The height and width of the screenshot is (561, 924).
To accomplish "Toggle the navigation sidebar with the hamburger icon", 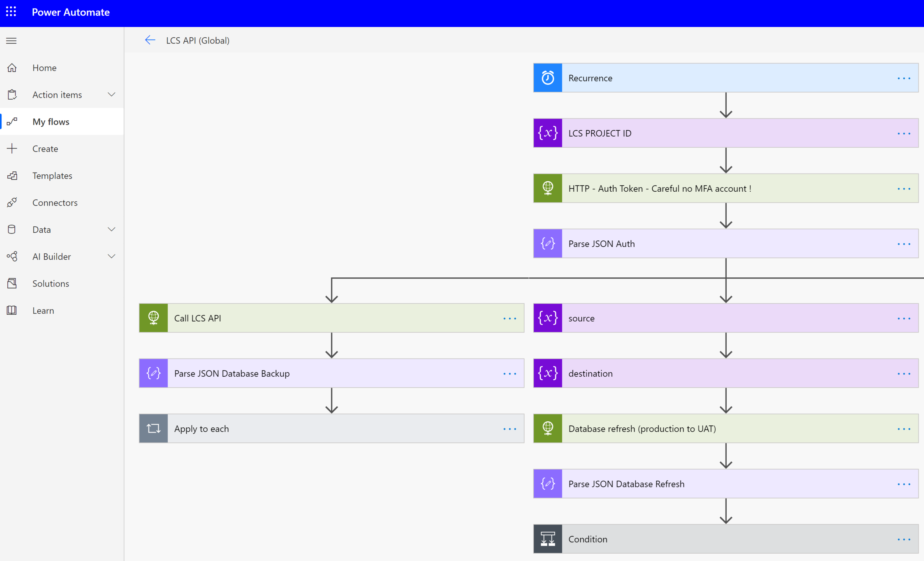I will coord(11,41).
